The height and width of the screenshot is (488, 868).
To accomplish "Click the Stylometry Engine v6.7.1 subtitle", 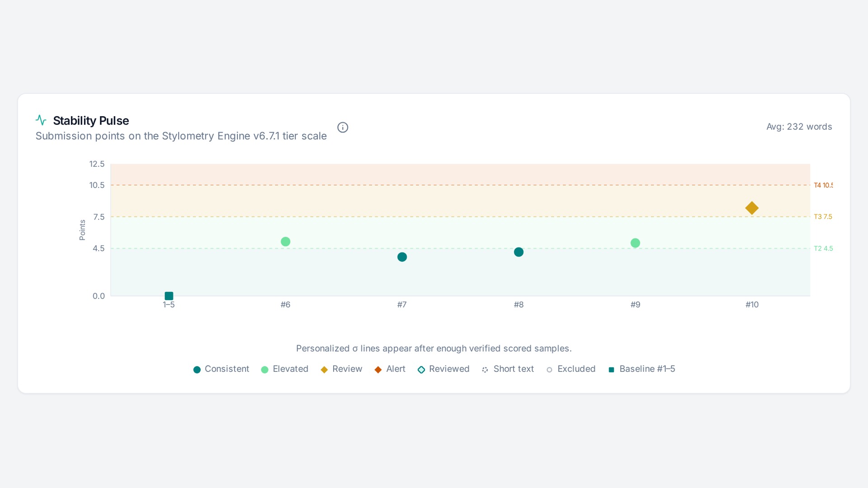I will [181, 136].
